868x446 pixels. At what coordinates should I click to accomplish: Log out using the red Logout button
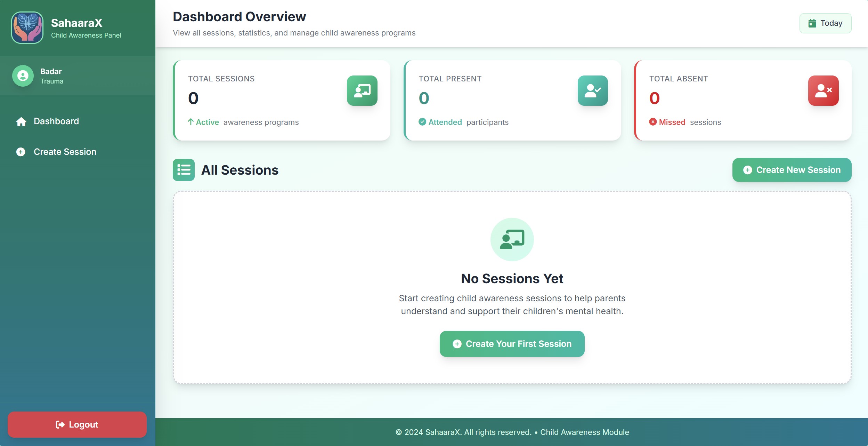(77, 424)
